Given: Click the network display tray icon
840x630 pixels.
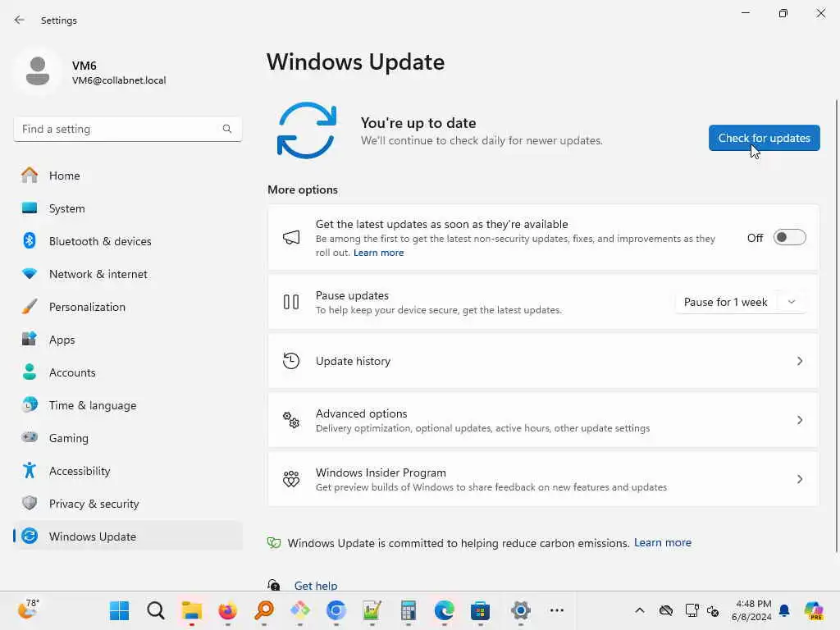Looking at the screenshot, I should [692, 610].
